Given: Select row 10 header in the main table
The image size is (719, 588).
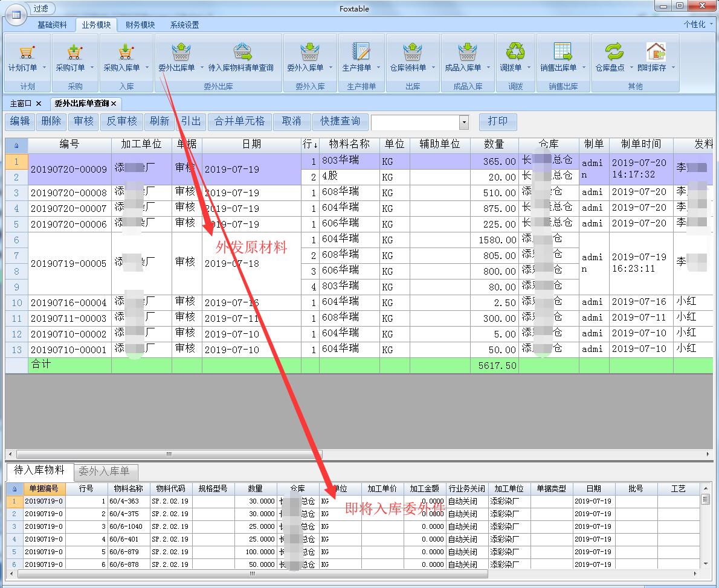Looking at the screenshot, I should point(16,302).
